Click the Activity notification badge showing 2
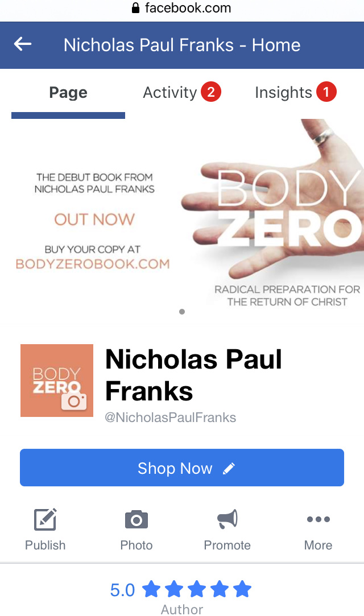The width and height of the screenshot is (364, 616). (211, 92)
